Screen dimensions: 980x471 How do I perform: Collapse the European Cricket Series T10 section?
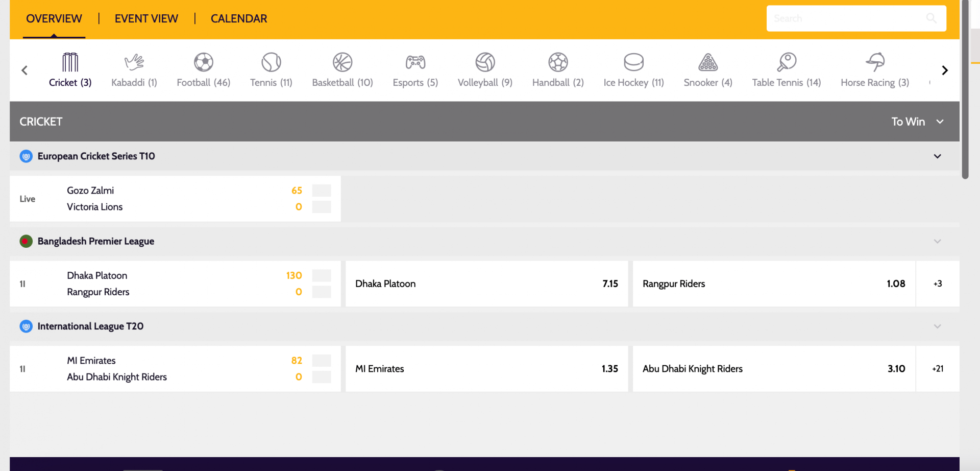(937, 156)
